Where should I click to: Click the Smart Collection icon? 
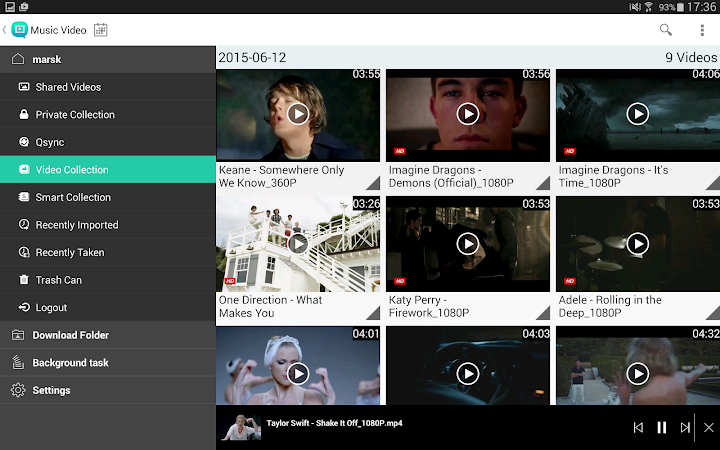tap(24, 197)
